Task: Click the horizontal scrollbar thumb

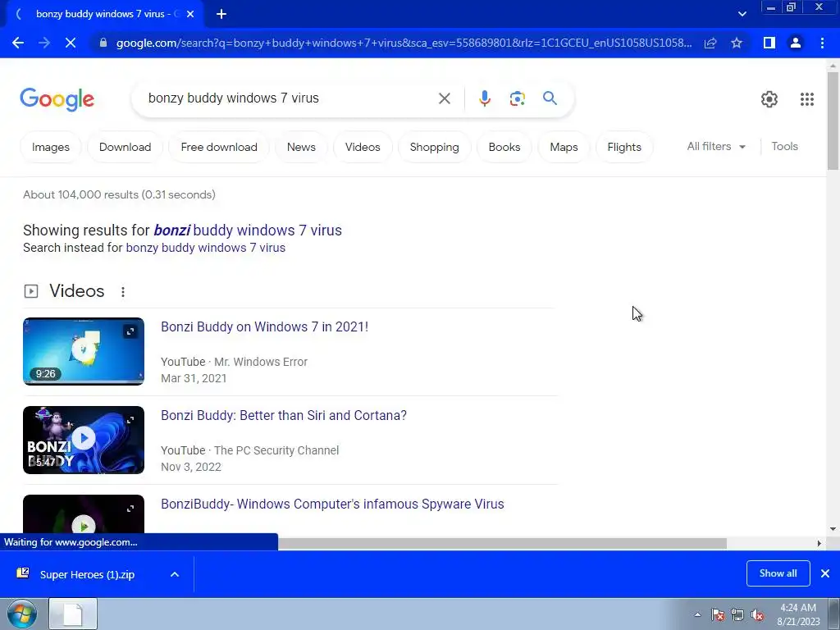Action: (x=502, y=543)
